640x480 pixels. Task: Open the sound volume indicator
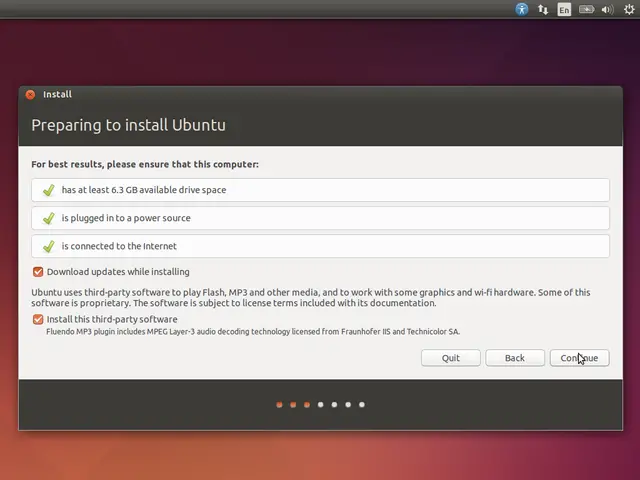tap(607, 9)
